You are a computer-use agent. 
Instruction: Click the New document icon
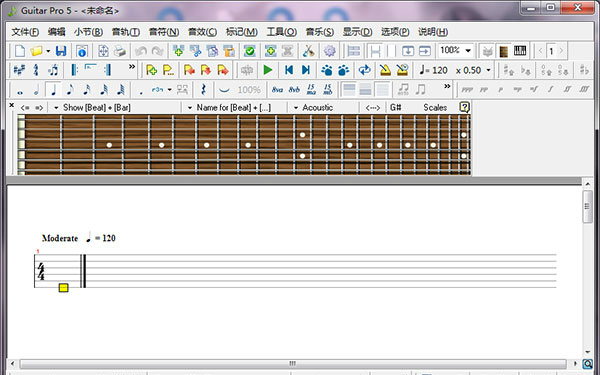pyautogui.click(x=20, y=51)
